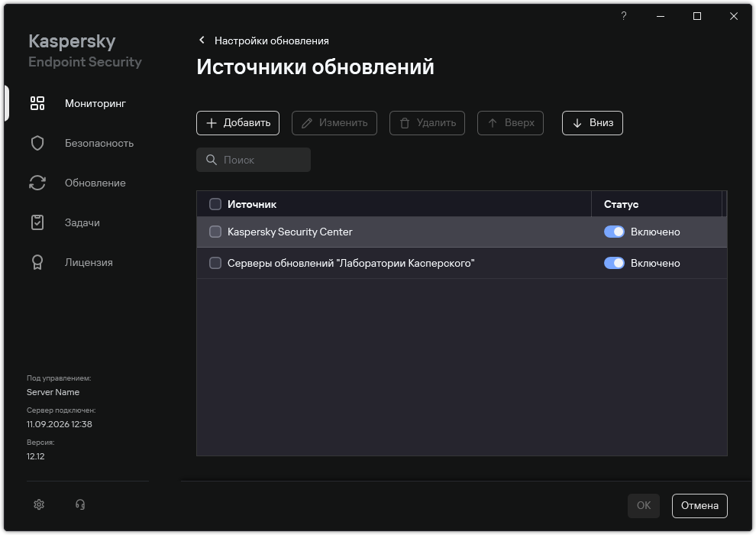Screen dimensions: 756x535
Task: Click the greyed-out OK button
Action: coord(644,505)
